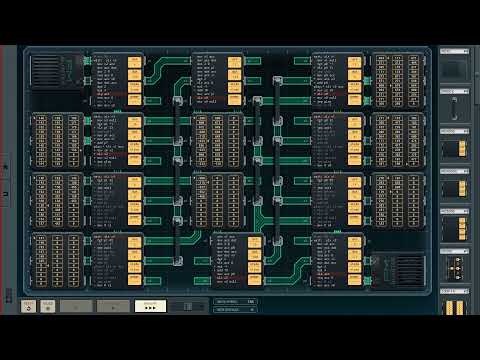The width and height of the screenshot is (480, 360).
Task: Click info icon on four-register microcontroller label
Action: pos(466,211)
